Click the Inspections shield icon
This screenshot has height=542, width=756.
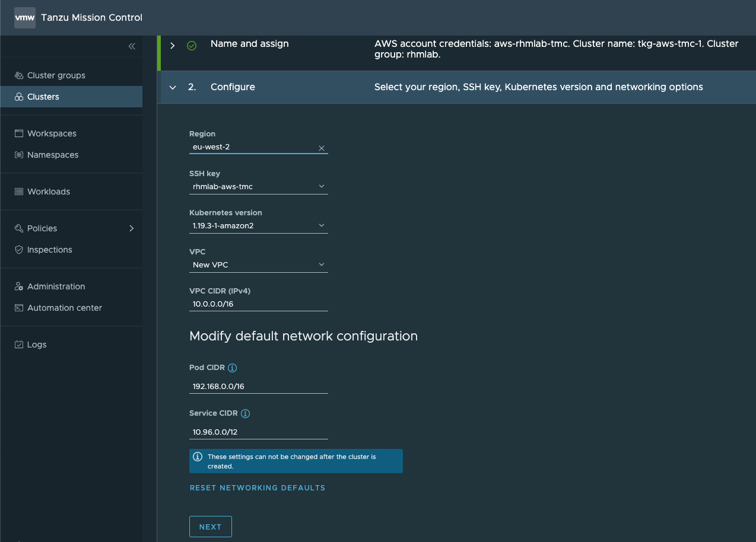click(x=19, y=250)
